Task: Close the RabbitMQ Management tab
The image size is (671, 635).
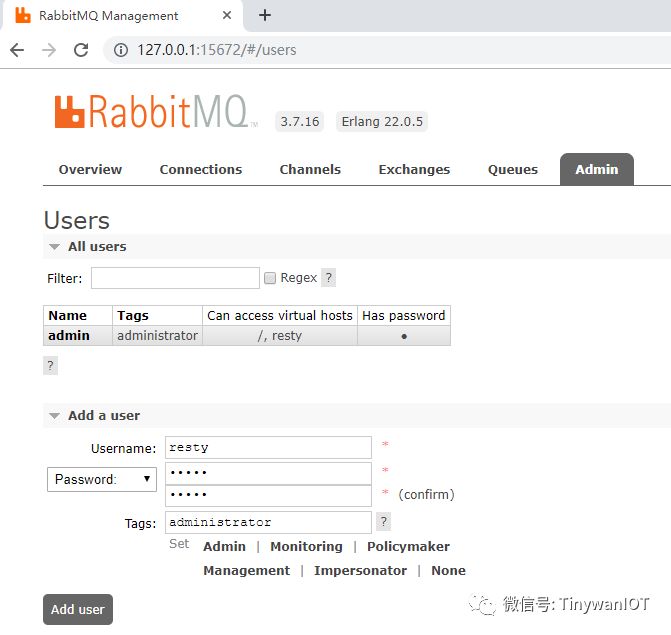Action: click(x=227, y=15)
